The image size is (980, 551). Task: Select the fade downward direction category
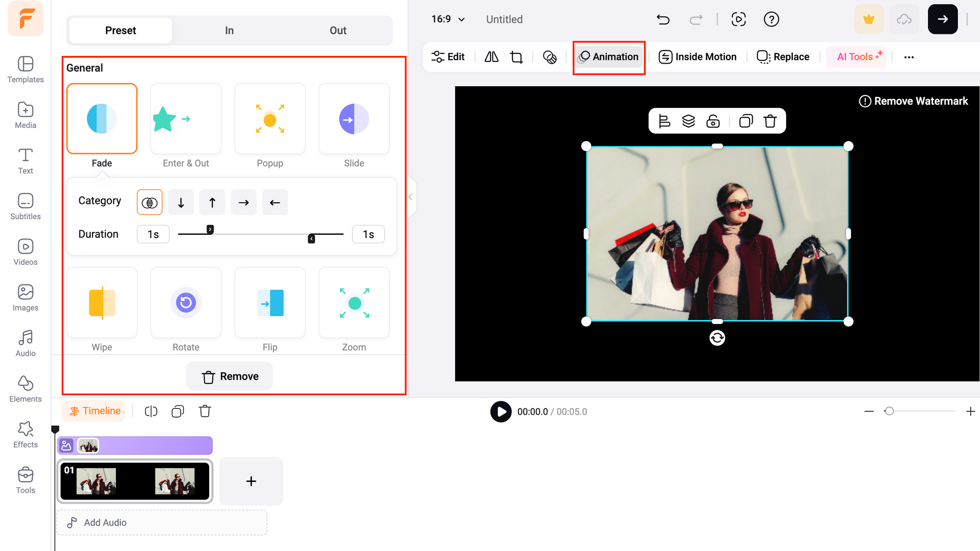pos(181,202)
